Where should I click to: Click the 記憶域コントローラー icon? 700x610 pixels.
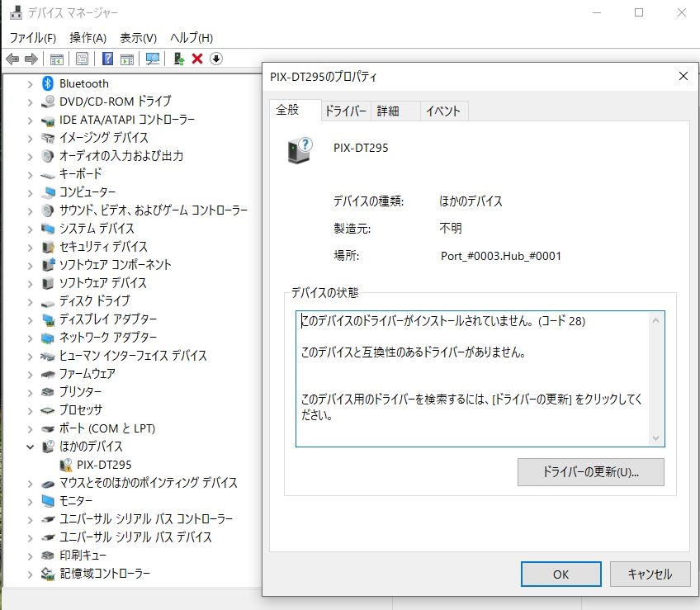click(x=48, y=574)
